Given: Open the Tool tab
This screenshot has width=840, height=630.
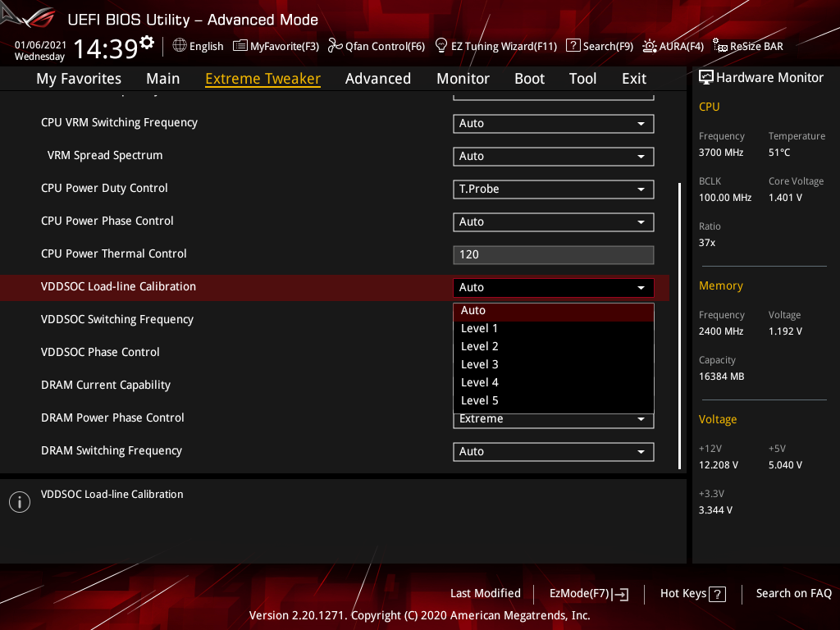Looking at the screenshot, I should (582, 79).
